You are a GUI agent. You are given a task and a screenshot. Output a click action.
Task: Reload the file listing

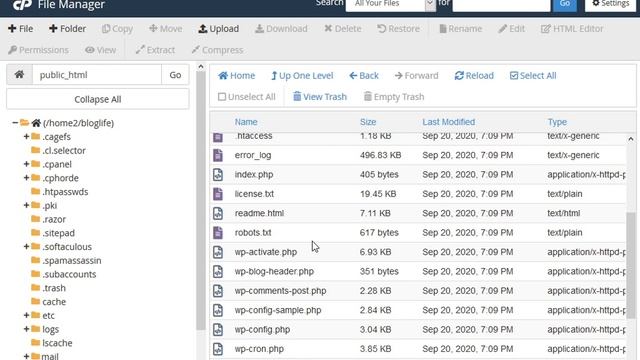[x=474, y=76]
